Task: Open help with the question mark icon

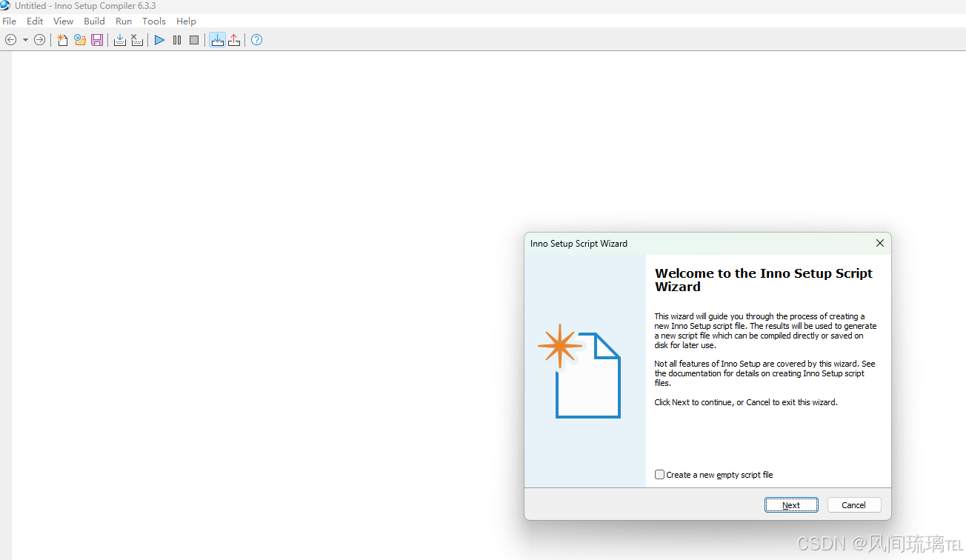Action: (256, 40)
